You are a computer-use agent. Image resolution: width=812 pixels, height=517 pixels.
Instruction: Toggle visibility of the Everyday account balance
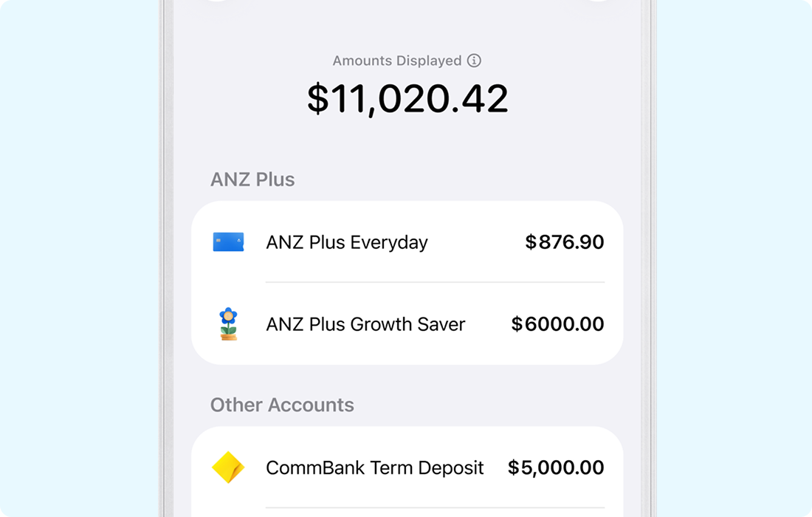point(565,242)
